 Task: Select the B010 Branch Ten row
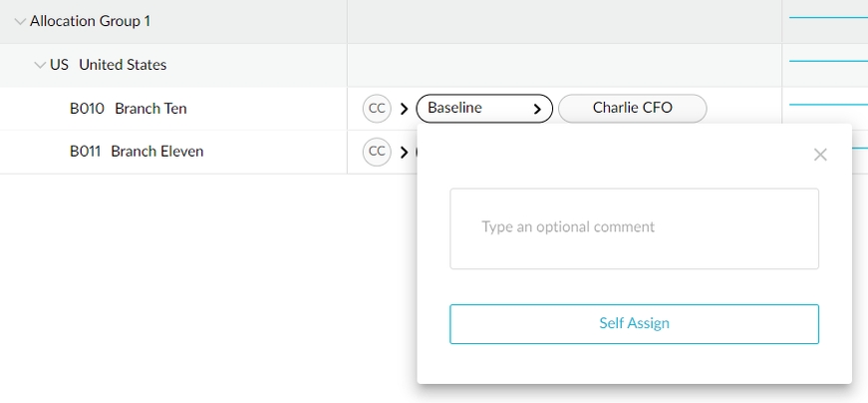129,109
